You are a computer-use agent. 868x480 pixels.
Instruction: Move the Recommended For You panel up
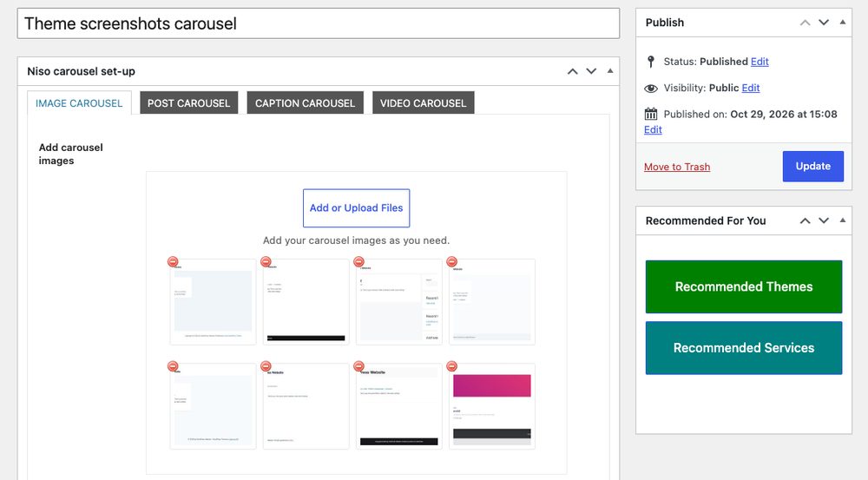[806, 220]
